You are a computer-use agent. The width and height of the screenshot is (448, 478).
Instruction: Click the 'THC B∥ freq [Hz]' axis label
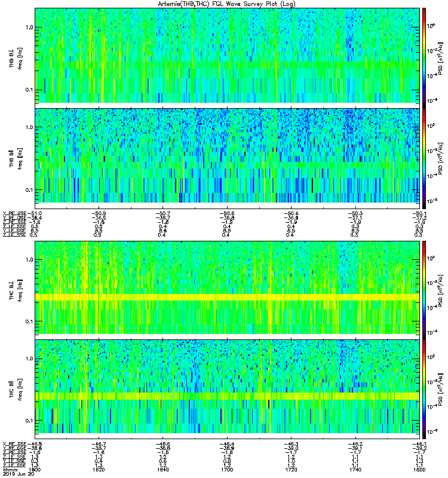[16, 390]
